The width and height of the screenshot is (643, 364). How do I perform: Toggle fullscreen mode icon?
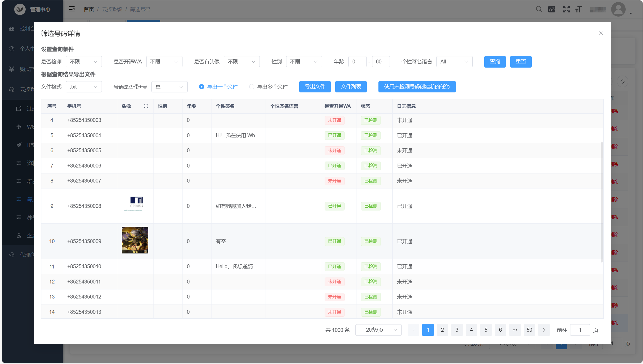point(566,9)
